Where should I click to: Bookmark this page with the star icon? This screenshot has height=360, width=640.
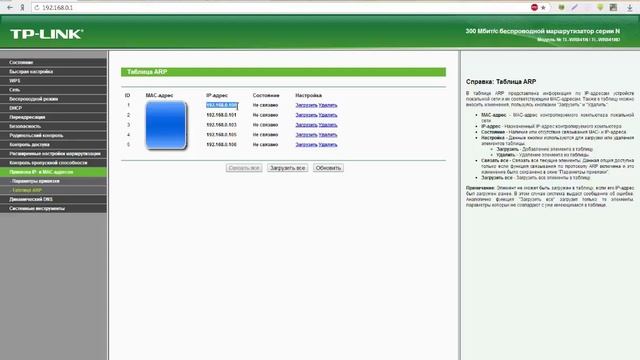pyautogui.click(x=543, y=7)
